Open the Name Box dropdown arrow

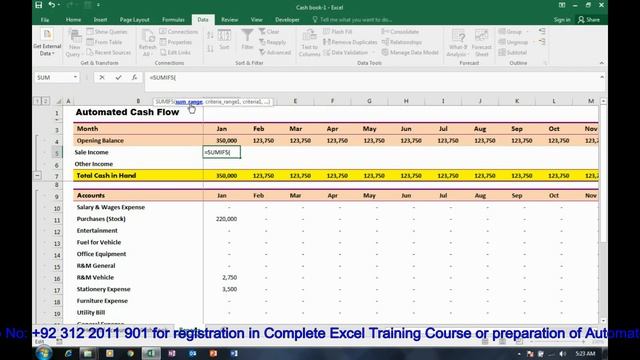point(75,77)
